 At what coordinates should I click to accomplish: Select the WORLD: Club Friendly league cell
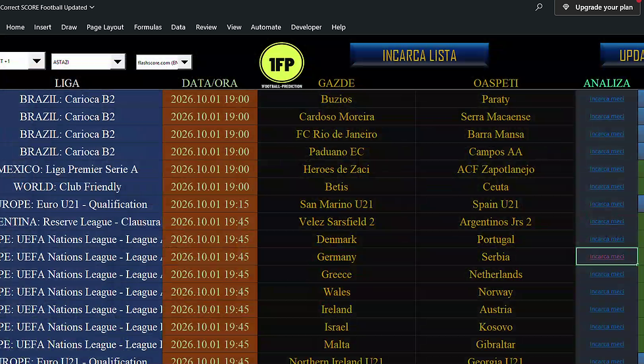click(81, 187)
